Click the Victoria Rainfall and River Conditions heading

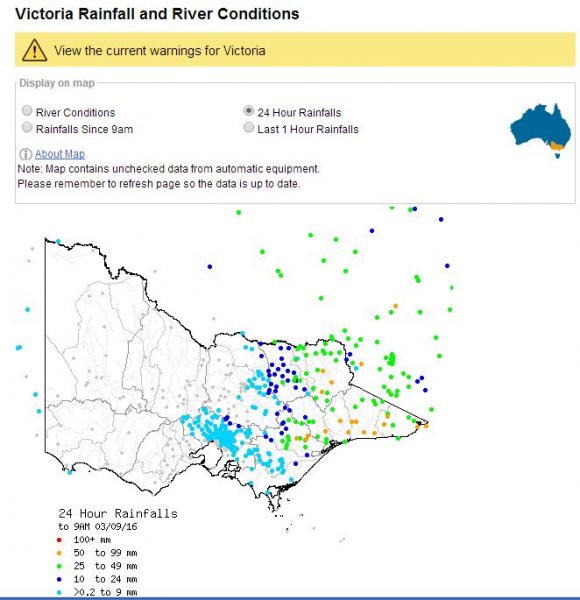[157, 14]
